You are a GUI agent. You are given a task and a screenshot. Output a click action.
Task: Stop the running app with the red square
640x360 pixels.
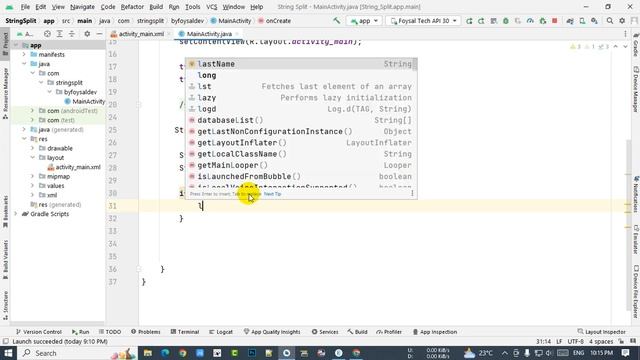pos(555,21)
